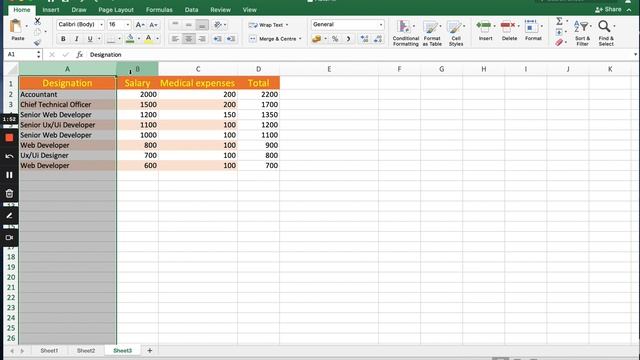
Task: Apply comma style icon
Action: (x=349, y=39)
